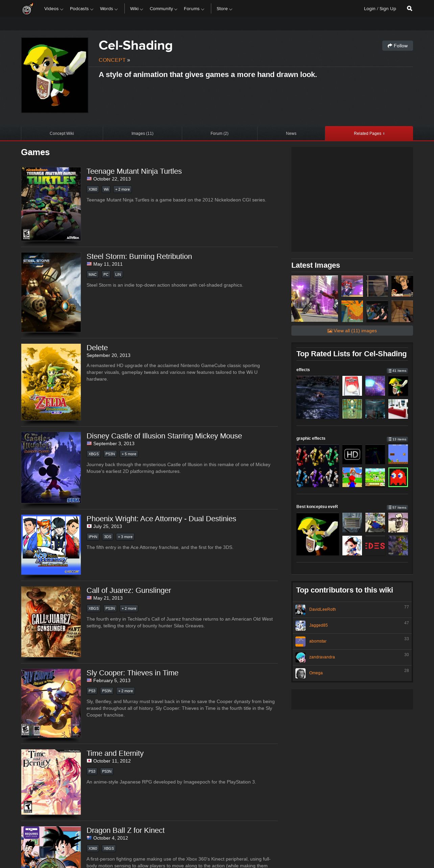Expand +5 more platforms for Castle of Illusion
Viewport: 434px width, 868px height.
pos(129,454)
